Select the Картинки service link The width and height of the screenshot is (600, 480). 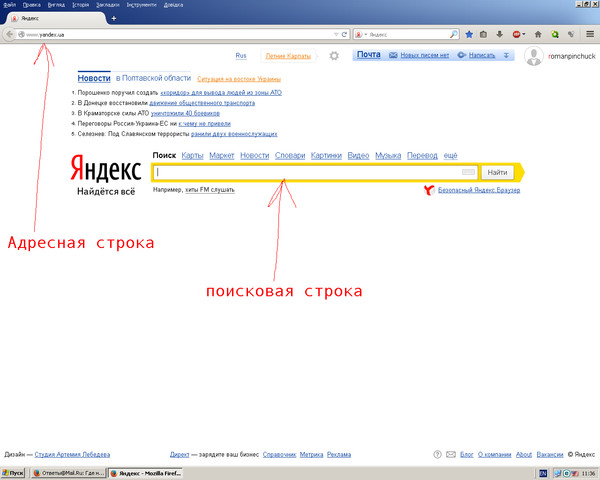[326, 155]
